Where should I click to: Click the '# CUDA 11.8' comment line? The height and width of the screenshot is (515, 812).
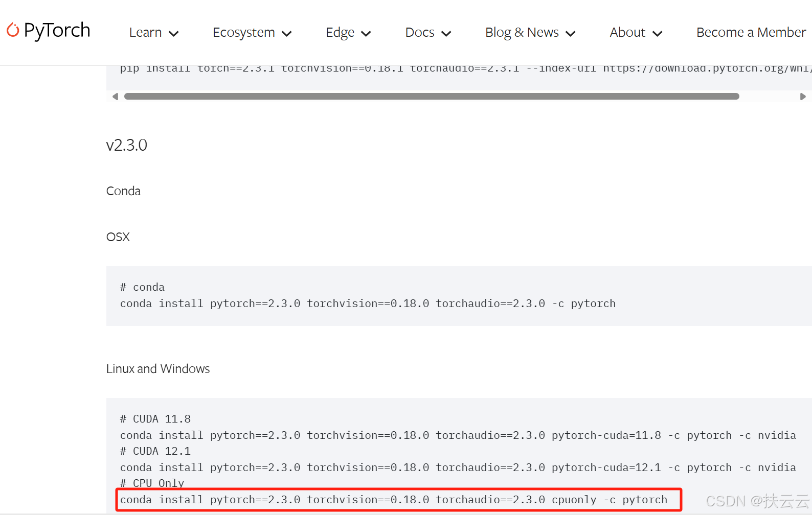155,419
